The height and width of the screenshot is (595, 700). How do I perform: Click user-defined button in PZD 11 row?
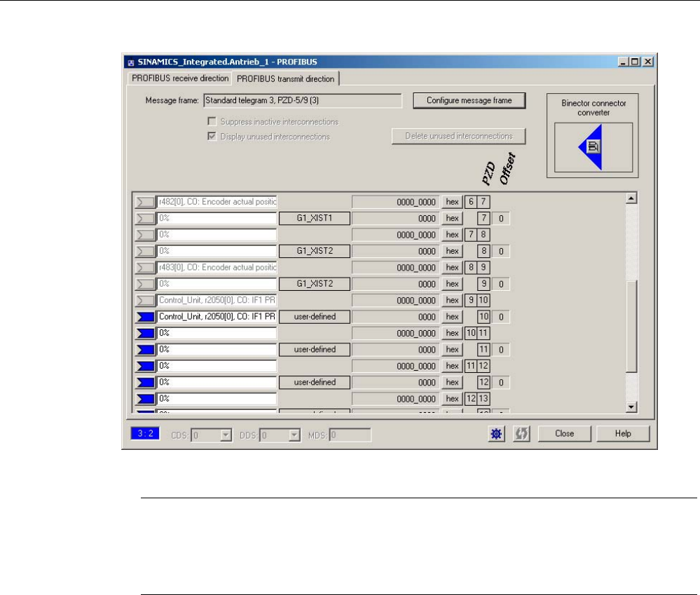pos(315,350)
